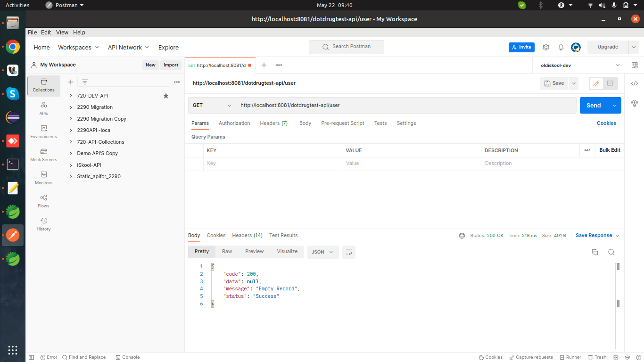Click the plus icon to create collection
Screen dimensions: 644x362
click(x=71, y=82)
